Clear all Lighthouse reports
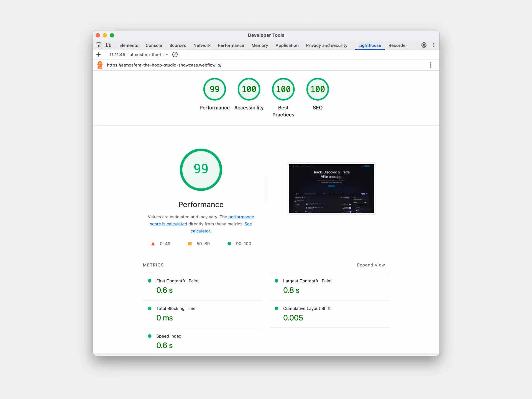The width and height of the screenshot is (532, 399). pyautogui.click(x=175, y=55)
